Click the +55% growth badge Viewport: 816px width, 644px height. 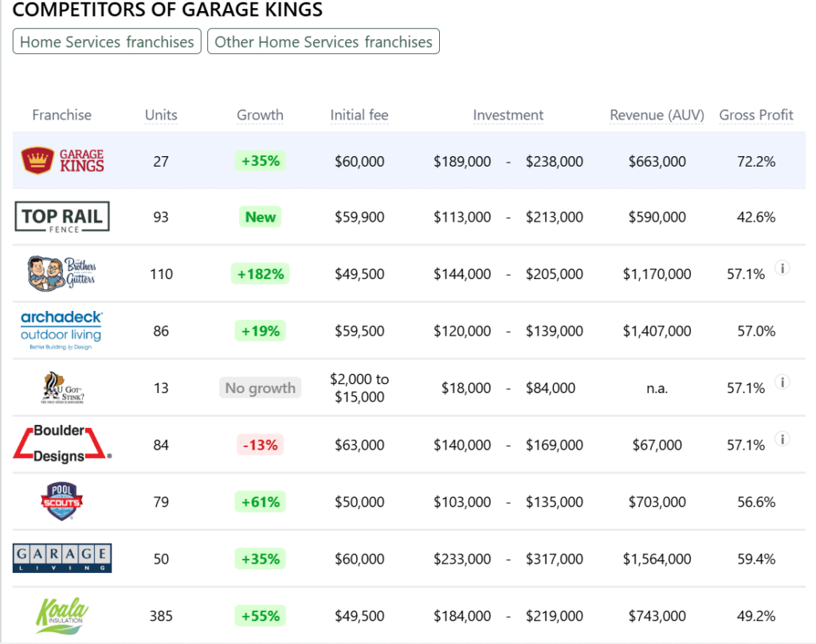261,616
